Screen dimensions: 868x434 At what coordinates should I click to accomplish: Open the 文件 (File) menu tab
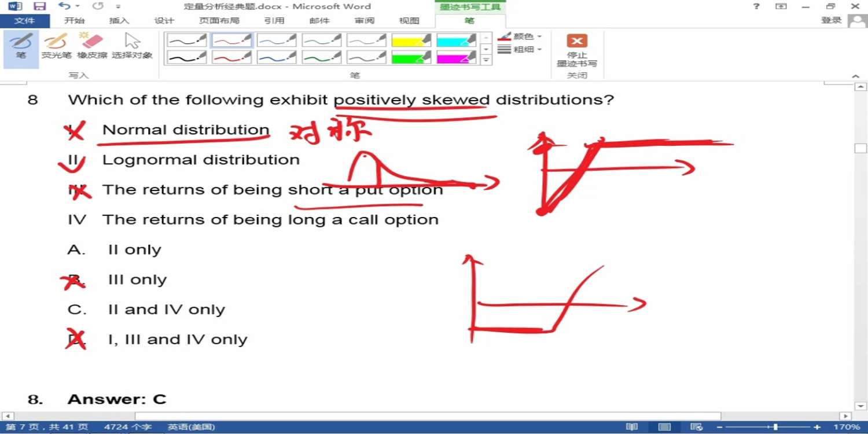point(24,20)
